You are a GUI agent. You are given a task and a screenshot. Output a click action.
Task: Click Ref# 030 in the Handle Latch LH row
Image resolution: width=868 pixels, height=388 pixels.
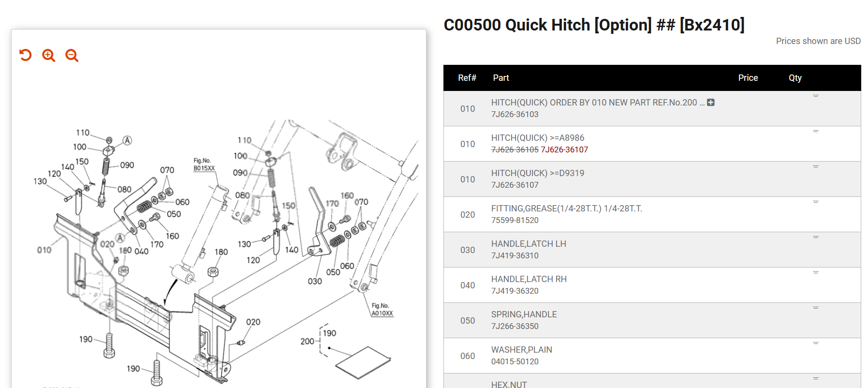pyautogui.click(x=467, y=250)
